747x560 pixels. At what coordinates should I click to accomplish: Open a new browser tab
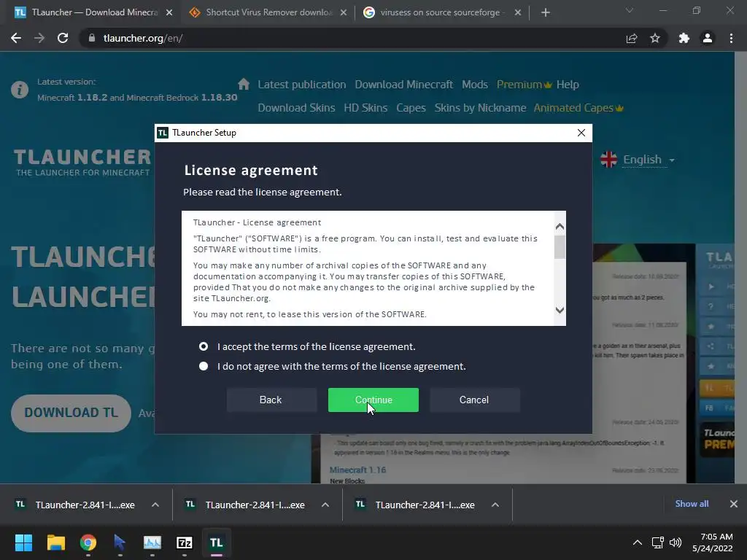click(546, 13)
